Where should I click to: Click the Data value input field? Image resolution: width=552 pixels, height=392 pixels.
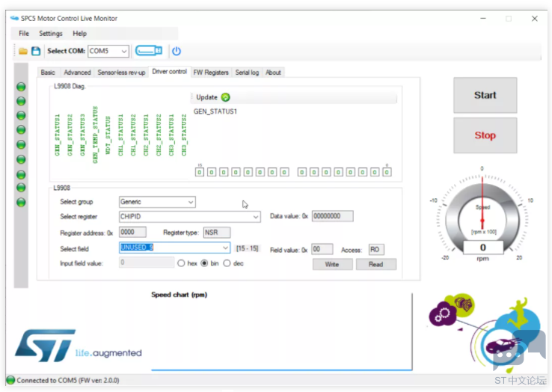coord(333,216)
